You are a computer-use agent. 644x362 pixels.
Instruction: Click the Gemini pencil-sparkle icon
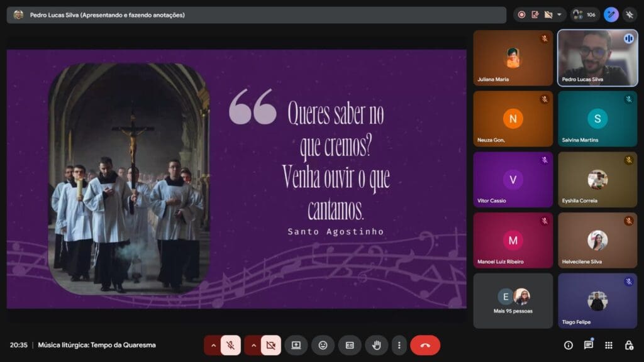click(x=611, y=14)
